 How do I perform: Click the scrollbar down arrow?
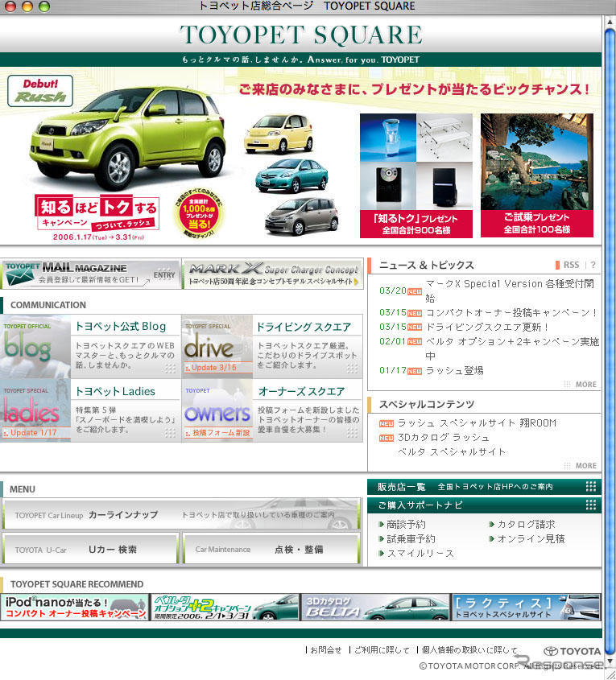click(610, 660)
